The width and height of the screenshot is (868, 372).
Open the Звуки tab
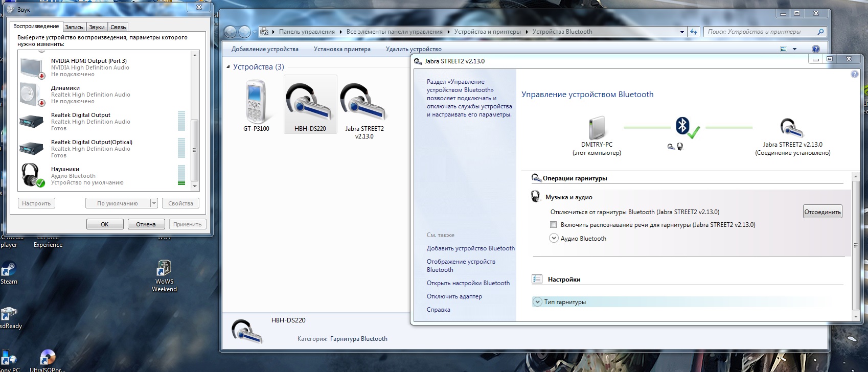tap(97, 27)
